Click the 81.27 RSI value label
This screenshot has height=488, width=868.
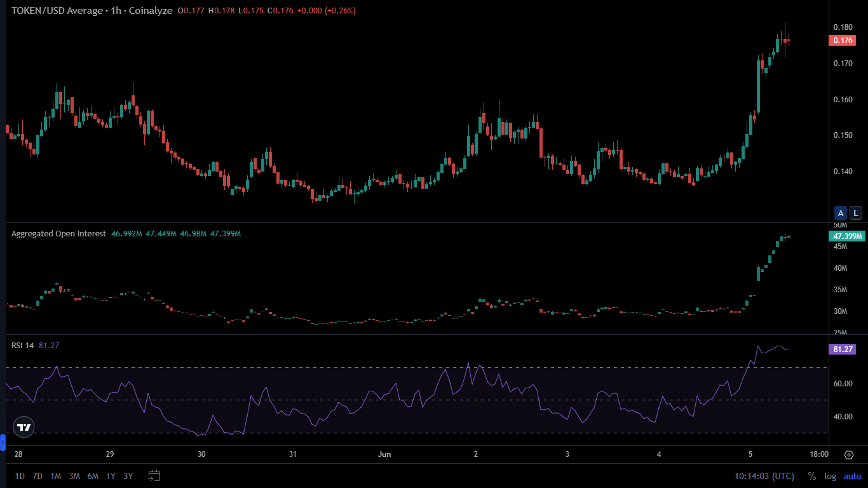843,349
